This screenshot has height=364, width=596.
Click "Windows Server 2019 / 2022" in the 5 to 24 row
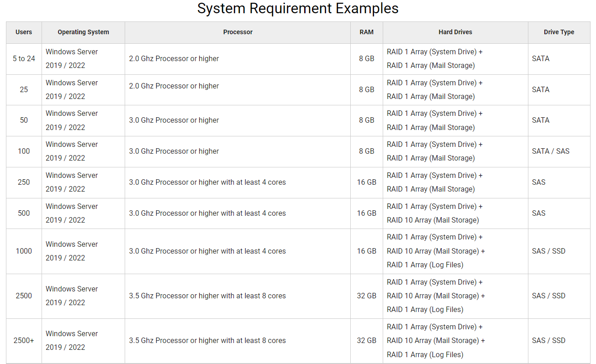point(72,59)
